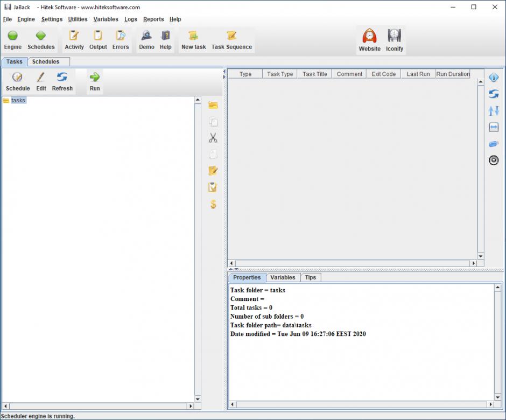Switch to the Schedules tab
The width and height of the screenshot is (506, 420).
49,62
